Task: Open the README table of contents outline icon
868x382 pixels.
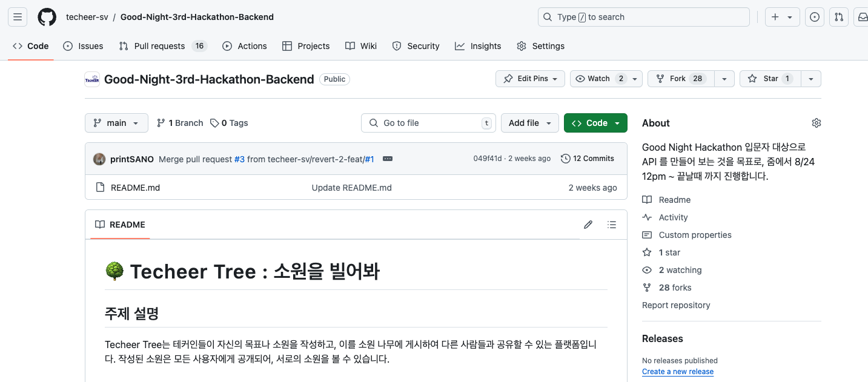Action: pos(612,225)
